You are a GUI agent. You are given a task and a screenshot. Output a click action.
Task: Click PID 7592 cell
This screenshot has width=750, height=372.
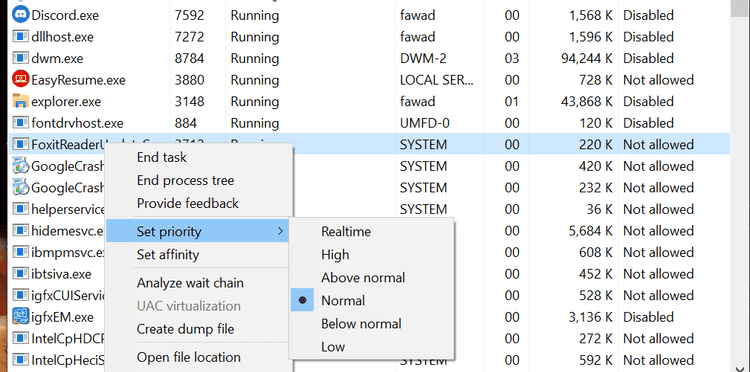click(189, 15)
